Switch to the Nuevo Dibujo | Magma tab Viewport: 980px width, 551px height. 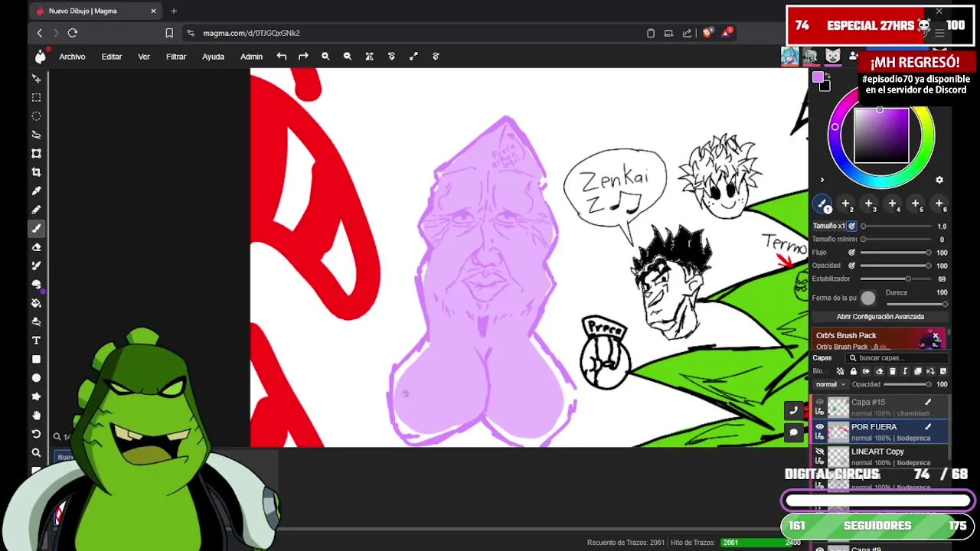pyautogui.click(x=96, y=11)
